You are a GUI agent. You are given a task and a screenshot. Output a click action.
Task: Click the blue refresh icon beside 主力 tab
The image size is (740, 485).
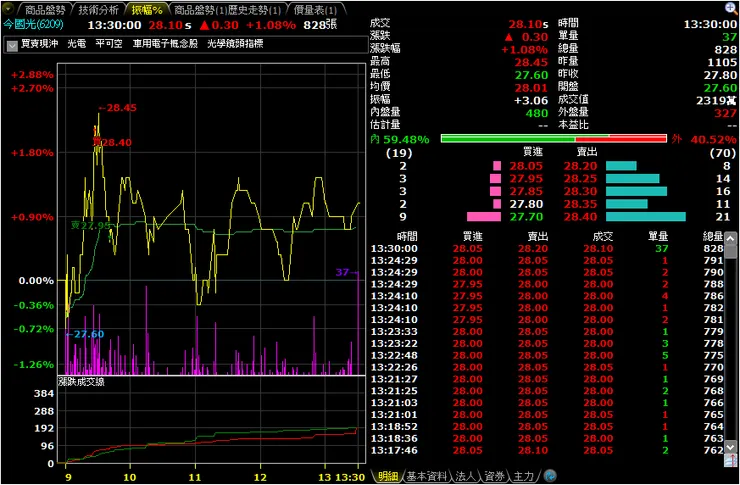tap(550, 476)
